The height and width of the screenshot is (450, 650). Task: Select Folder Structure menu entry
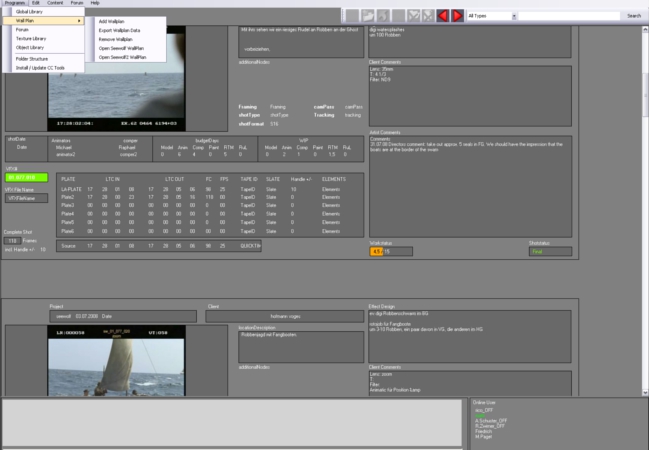click(44, 59)
